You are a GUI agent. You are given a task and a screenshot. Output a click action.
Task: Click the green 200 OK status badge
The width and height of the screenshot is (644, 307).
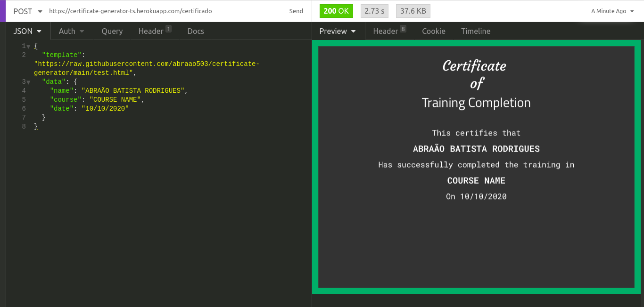336,10
